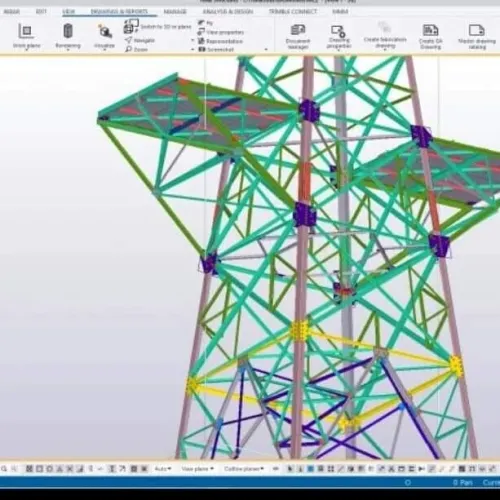Open the Work plane tool
The image size is (500, 500).
[26, 35]
